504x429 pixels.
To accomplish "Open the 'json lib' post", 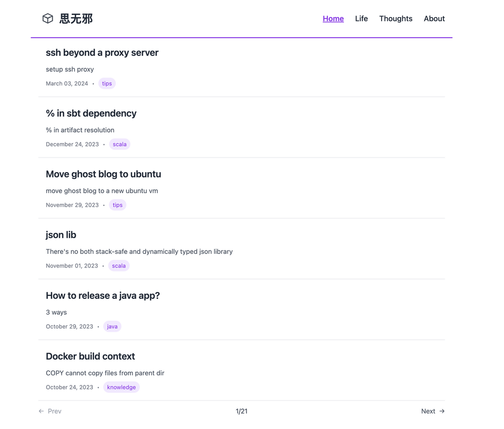I will point(61,235).
